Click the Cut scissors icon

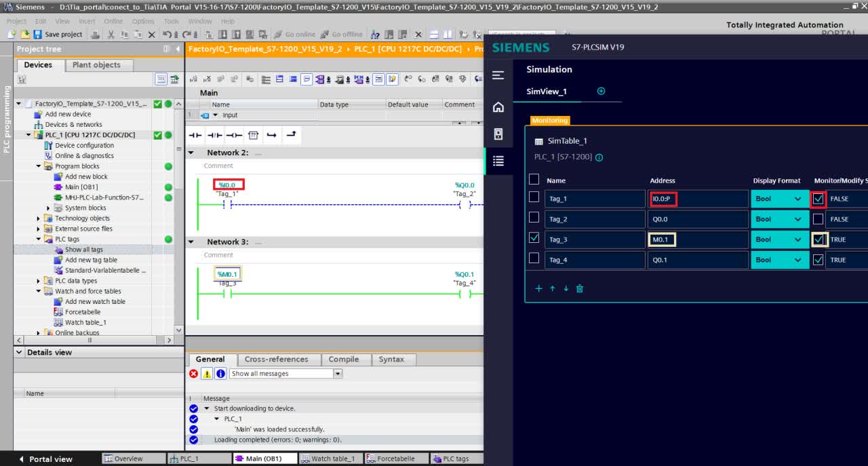[111, 34]
